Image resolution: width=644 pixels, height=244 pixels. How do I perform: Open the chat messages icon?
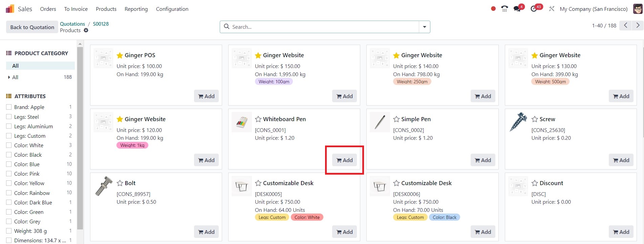tap(517, 9)
